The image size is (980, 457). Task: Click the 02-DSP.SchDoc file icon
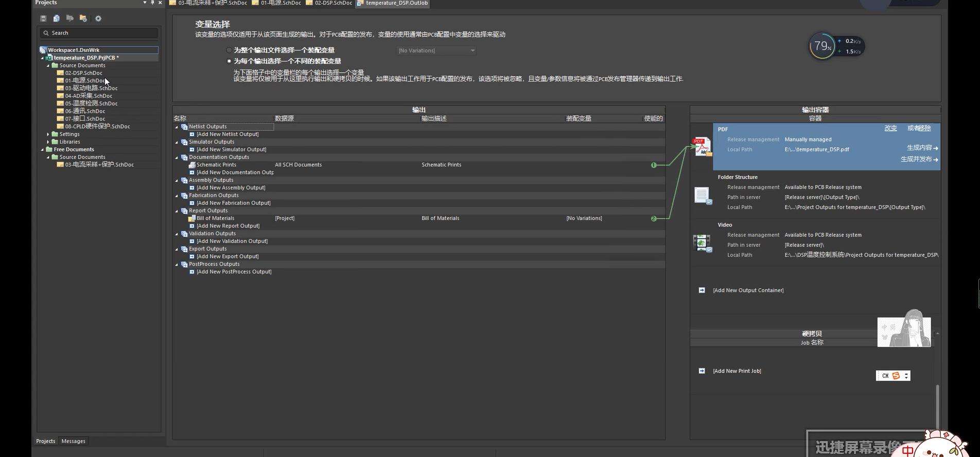60,73
